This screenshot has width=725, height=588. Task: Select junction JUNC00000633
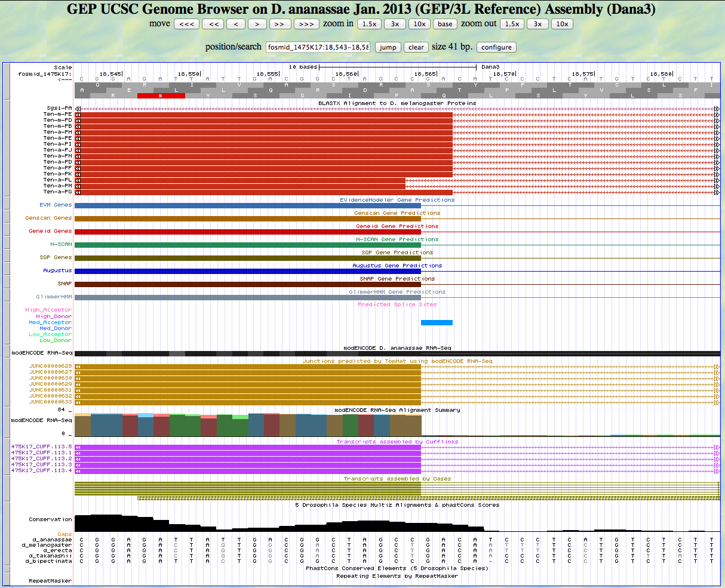click(x=50, y=402)
